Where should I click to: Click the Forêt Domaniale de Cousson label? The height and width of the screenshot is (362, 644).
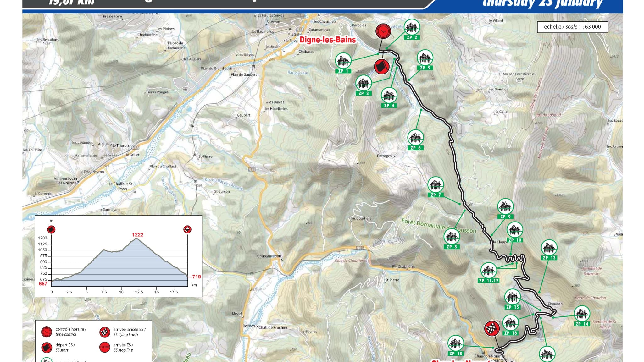coord(439,226)
